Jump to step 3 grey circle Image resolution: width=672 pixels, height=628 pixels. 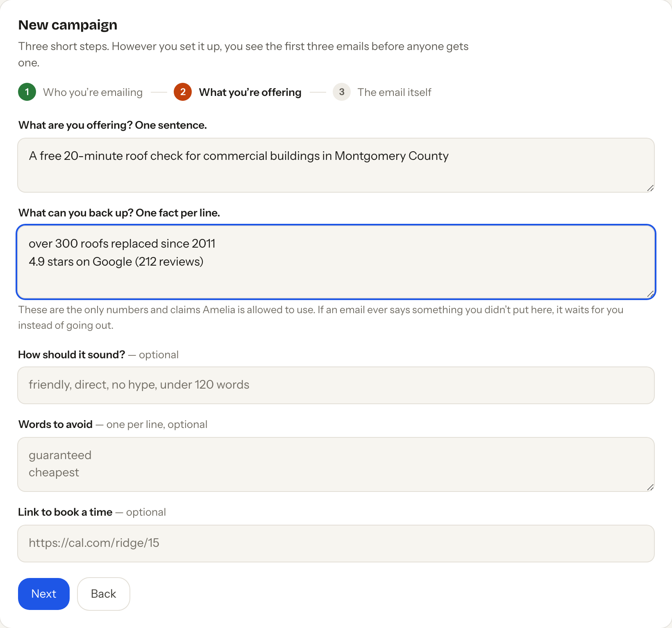pos(342,92)
